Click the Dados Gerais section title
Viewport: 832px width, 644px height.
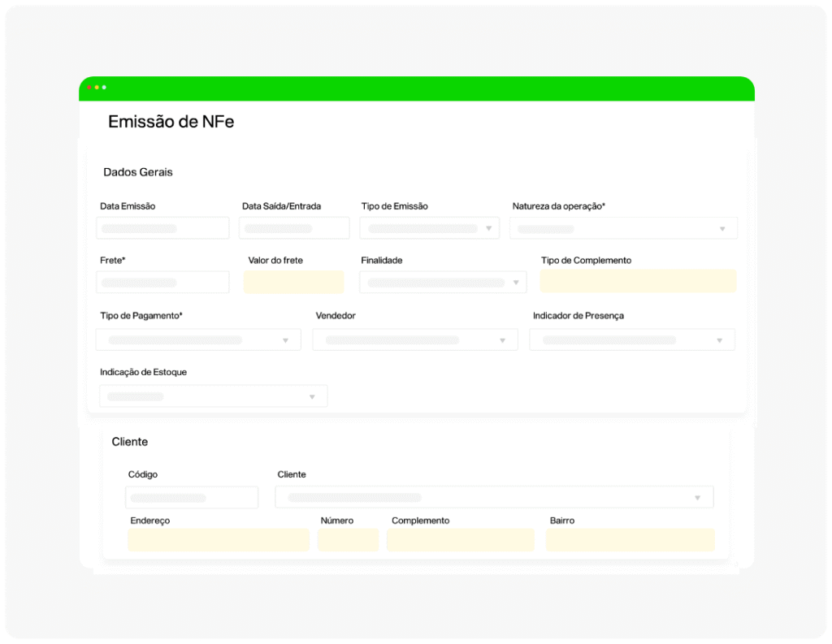coord(138,172)
